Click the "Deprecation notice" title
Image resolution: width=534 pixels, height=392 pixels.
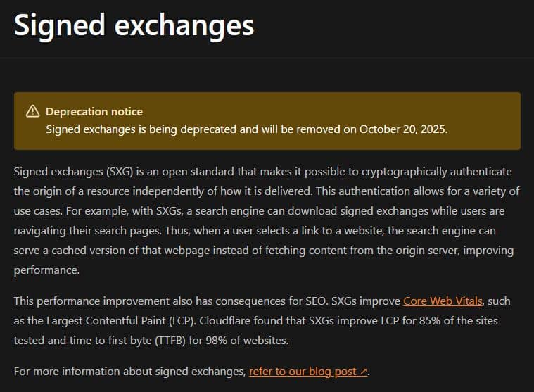coord(94,111)
